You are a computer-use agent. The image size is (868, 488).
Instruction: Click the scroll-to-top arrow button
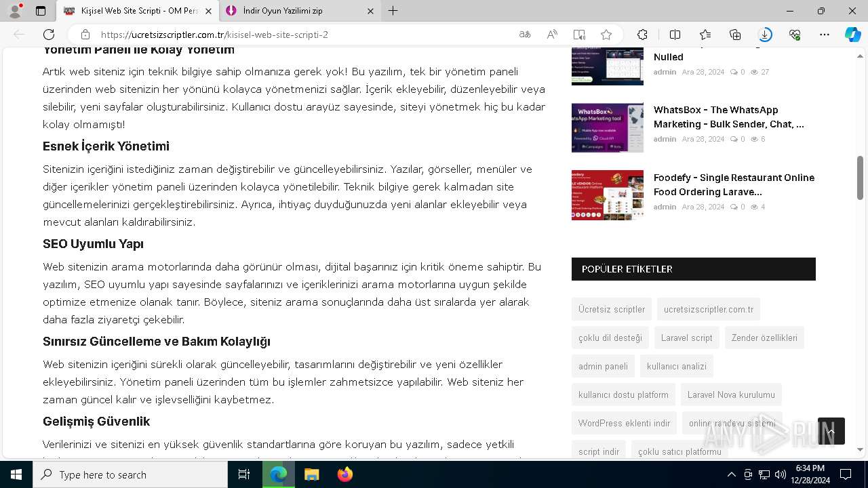coord(831,431)
